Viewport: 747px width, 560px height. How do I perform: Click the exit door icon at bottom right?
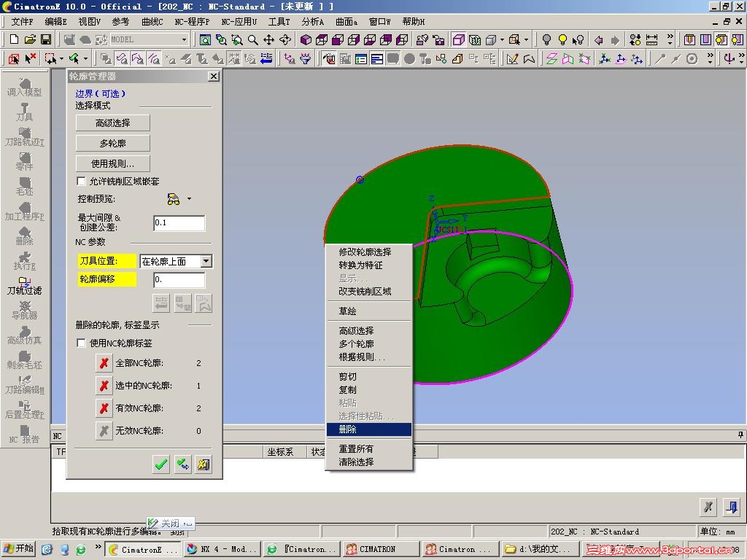point(731,507)
